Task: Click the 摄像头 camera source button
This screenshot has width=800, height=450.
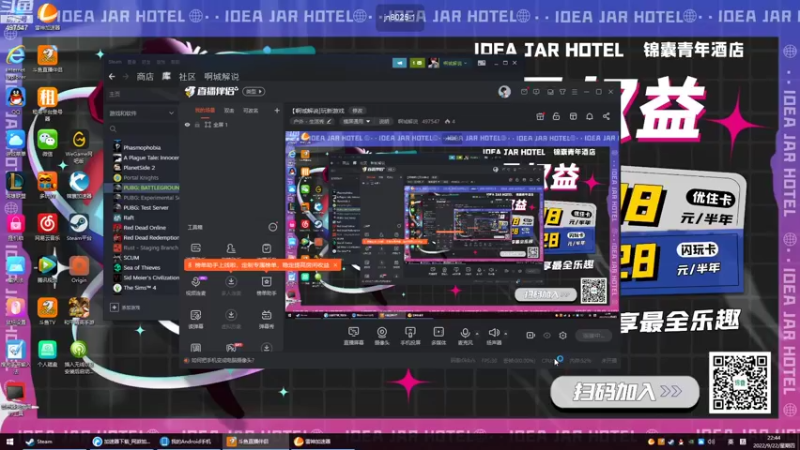Action: [382, 336]
